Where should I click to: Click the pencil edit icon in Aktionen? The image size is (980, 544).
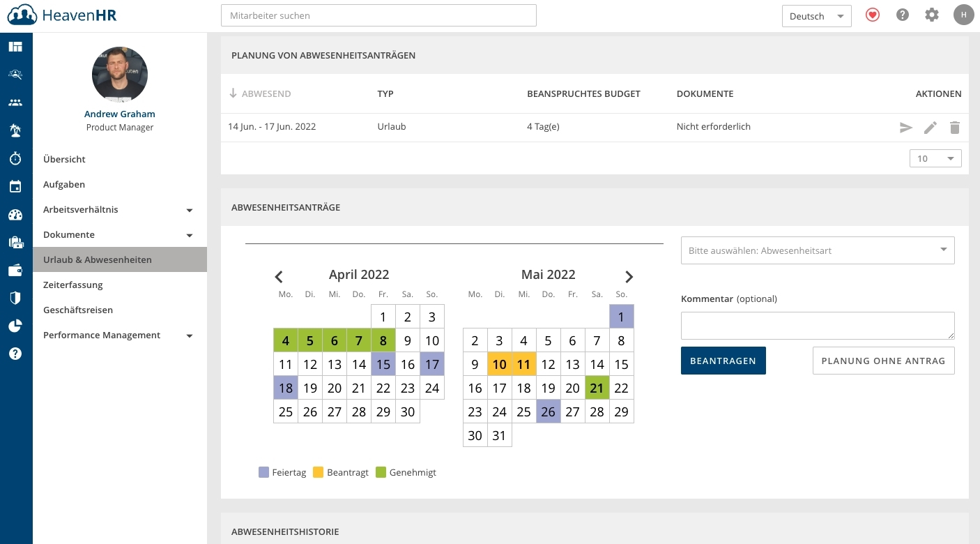931,128
